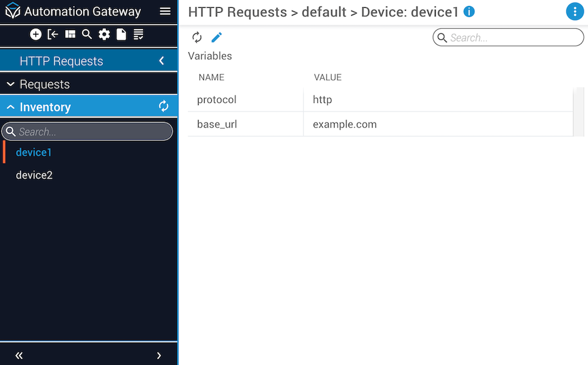Screen dimensions: 588x365
Task: Focus the Variables search field
Action: [x=508, y=37]
